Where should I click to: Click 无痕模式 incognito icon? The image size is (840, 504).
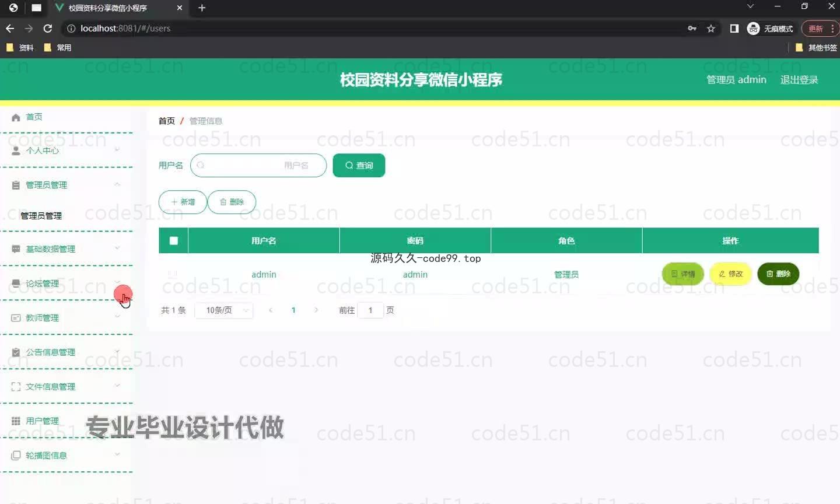click(x=754, y=28)
